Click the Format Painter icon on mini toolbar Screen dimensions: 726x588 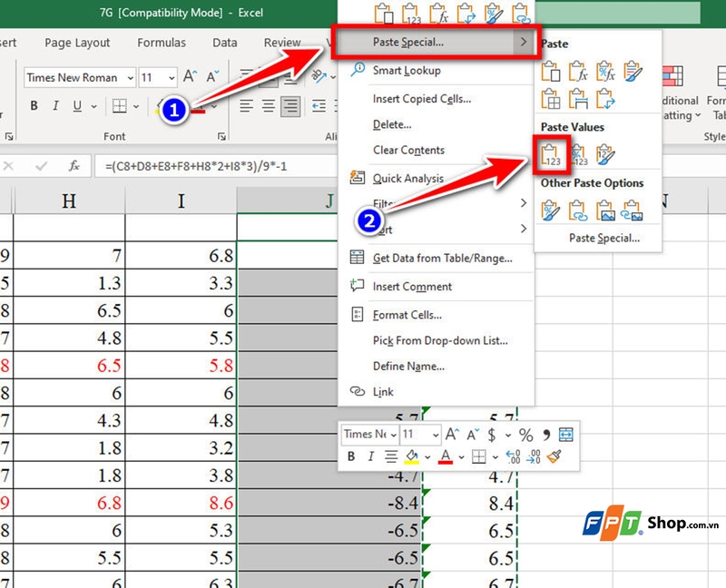tap(552, 456)
